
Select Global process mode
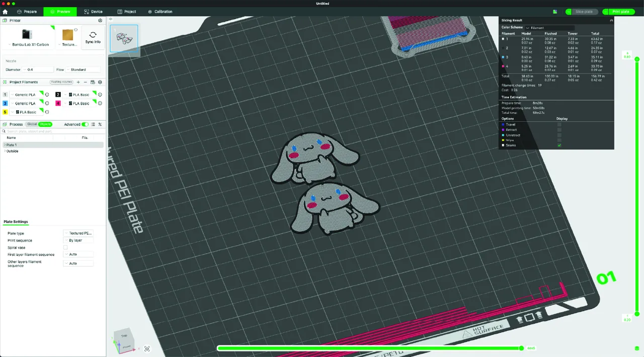click(32, 124)
